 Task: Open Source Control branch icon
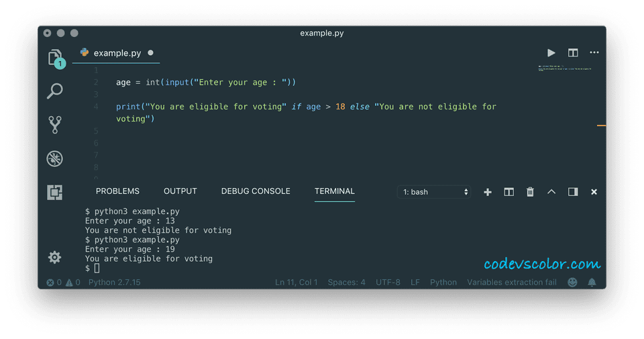click(54, 124)
